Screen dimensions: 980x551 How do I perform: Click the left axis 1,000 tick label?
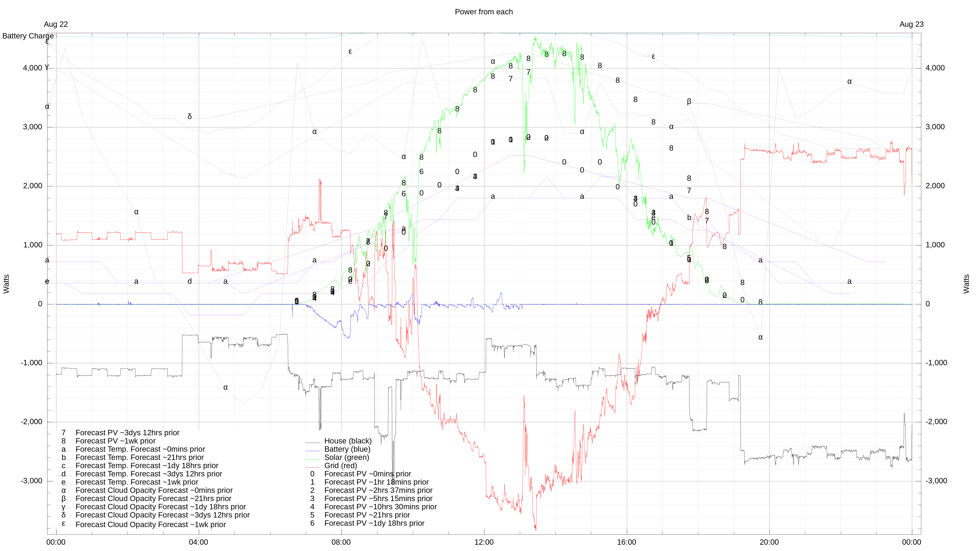32,245
